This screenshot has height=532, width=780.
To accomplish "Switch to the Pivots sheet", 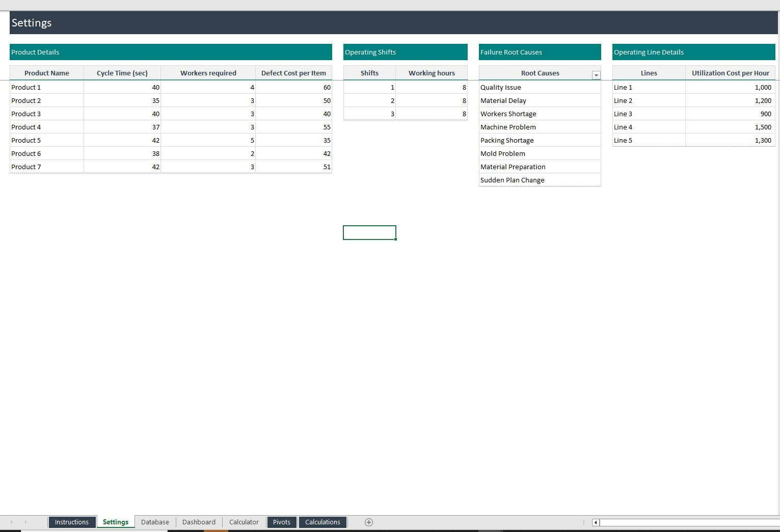I will pos(281,522).
